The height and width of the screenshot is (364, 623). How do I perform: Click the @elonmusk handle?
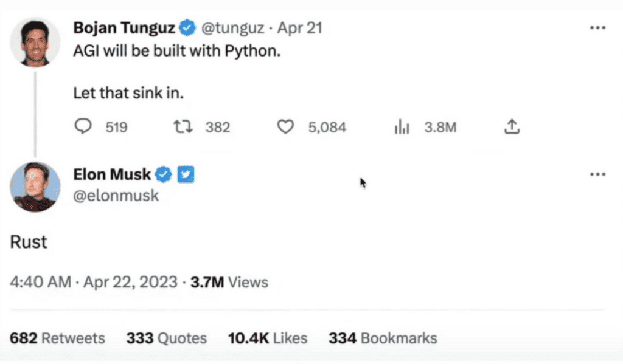click(116, 196)
